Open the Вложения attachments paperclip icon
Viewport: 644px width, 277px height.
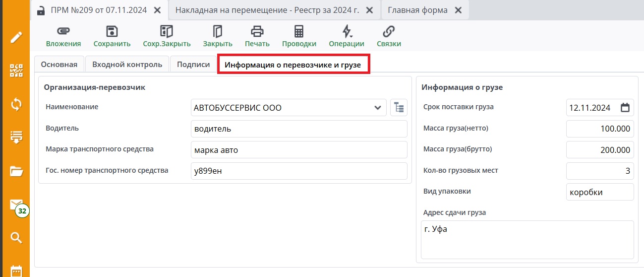pyautogui.click(x=63, y=32)
